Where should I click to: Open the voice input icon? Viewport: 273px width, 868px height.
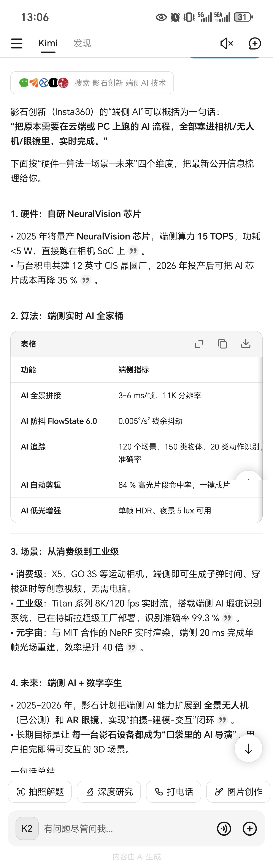(224, 829)
